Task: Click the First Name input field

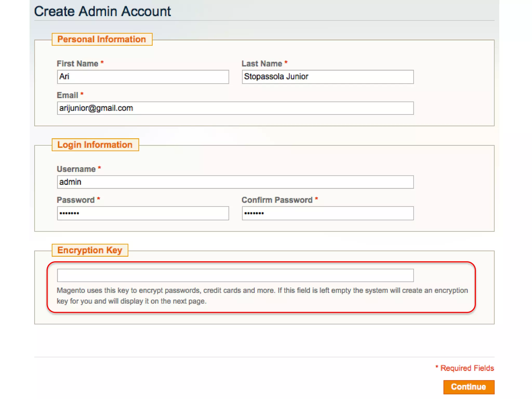Action: point(143,77)
